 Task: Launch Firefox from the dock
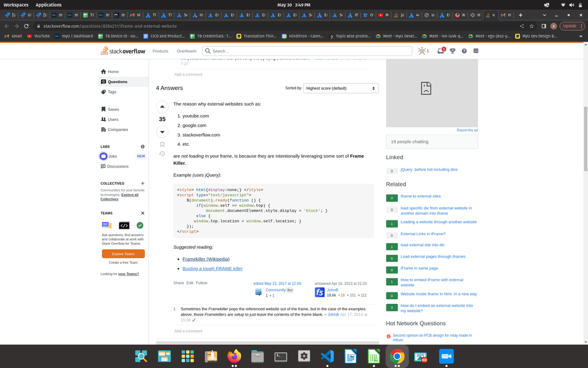234,356
